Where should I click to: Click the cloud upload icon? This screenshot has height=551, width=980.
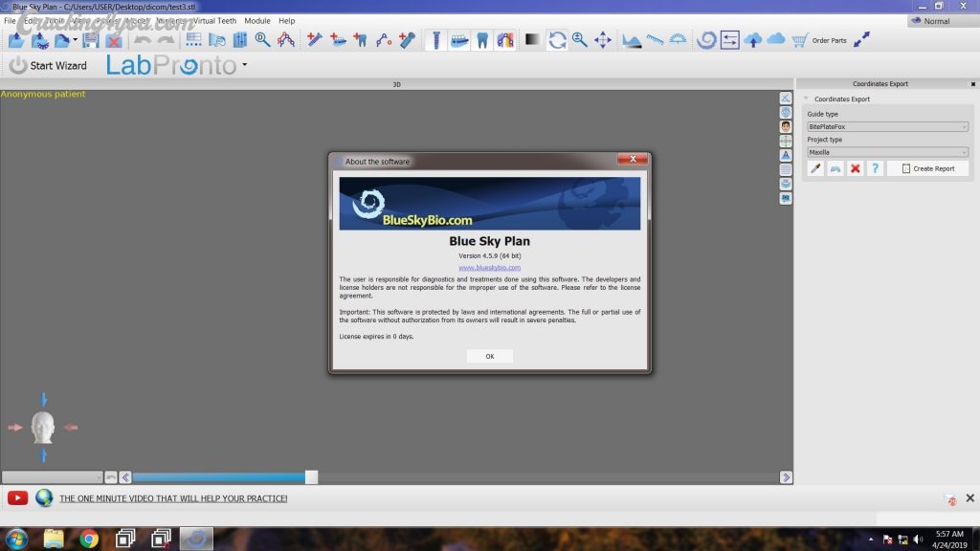(753, 40)
